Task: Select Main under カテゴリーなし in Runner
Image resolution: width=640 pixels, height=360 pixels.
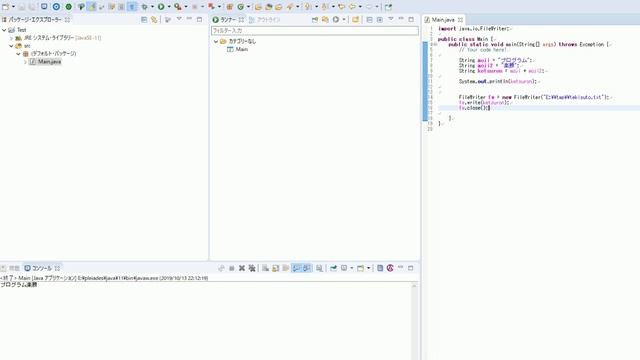Action: coord(241,49)
